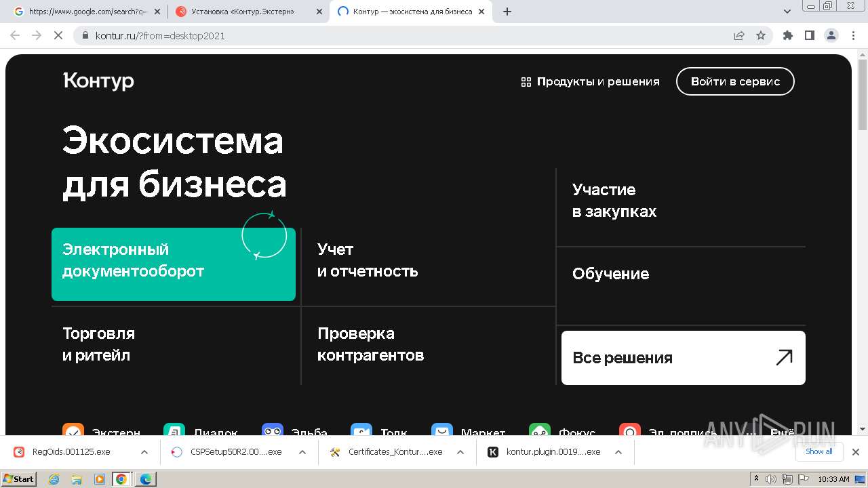Screen dimensions: 868x488
Task: Expand options for CSPSetup50R2 download
Action: pyautogui.click(x=302, y=452)
